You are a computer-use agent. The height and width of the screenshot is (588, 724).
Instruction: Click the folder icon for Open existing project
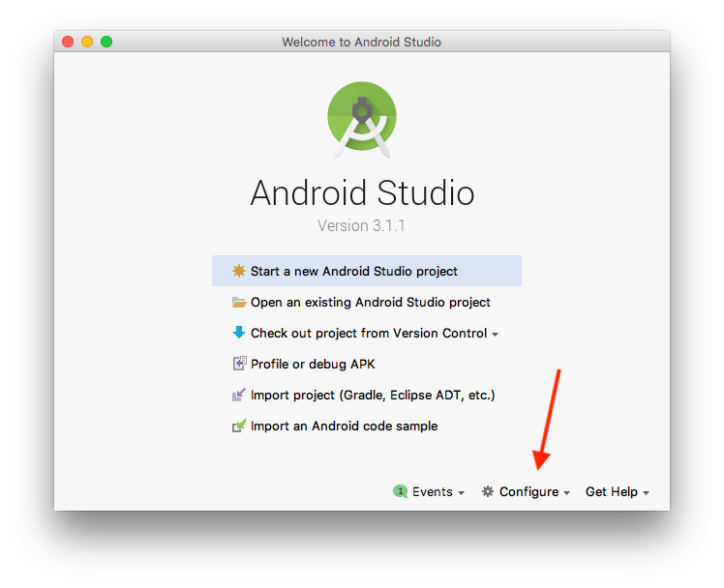coord(239,302)
